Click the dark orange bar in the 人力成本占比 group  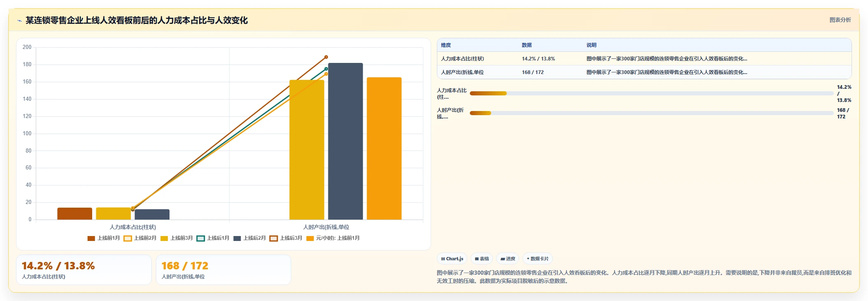pos(75,214)
